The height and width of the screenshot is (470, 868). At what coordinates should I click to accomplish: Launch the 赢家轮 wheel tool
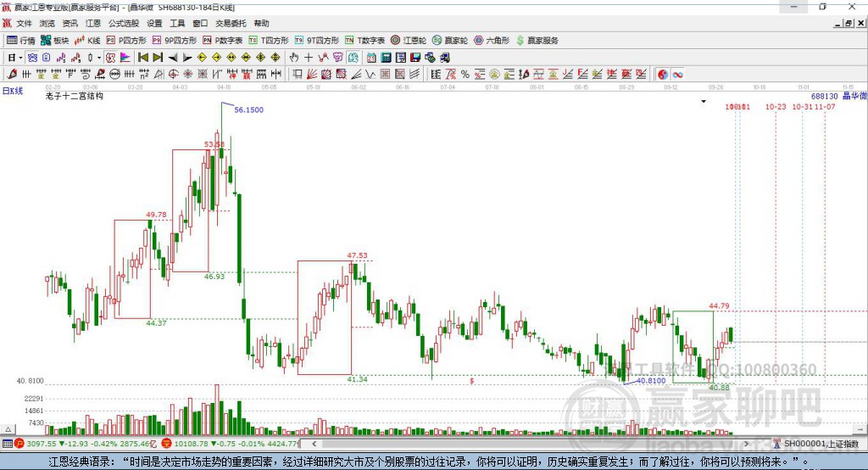click(x=450, y=41)
